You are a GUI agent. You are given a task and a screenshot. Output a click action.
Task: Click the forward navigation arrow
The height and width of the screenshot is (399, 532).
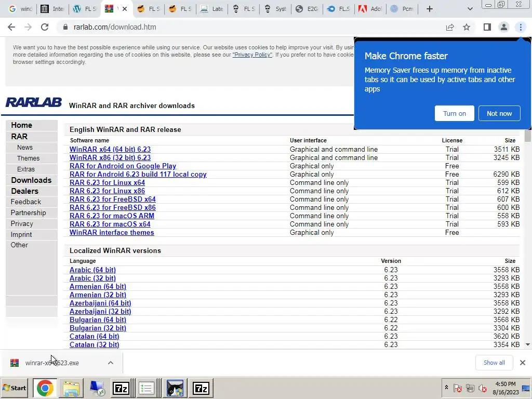[x=28, y=27]
